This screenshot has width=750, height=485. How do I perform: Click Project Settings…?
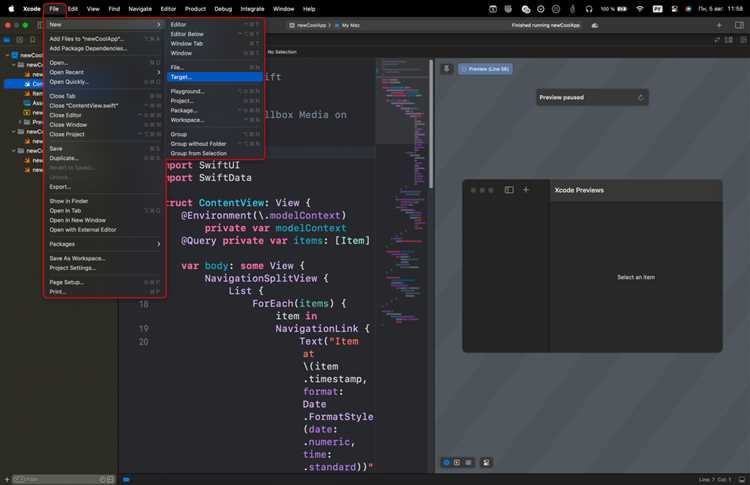click(105, 268)
